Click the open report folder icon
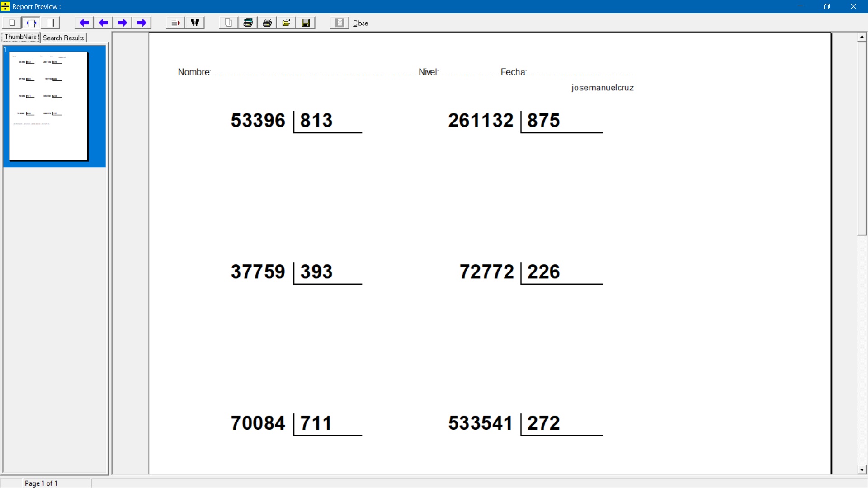868x488 pixels. (x=287, y=23)
